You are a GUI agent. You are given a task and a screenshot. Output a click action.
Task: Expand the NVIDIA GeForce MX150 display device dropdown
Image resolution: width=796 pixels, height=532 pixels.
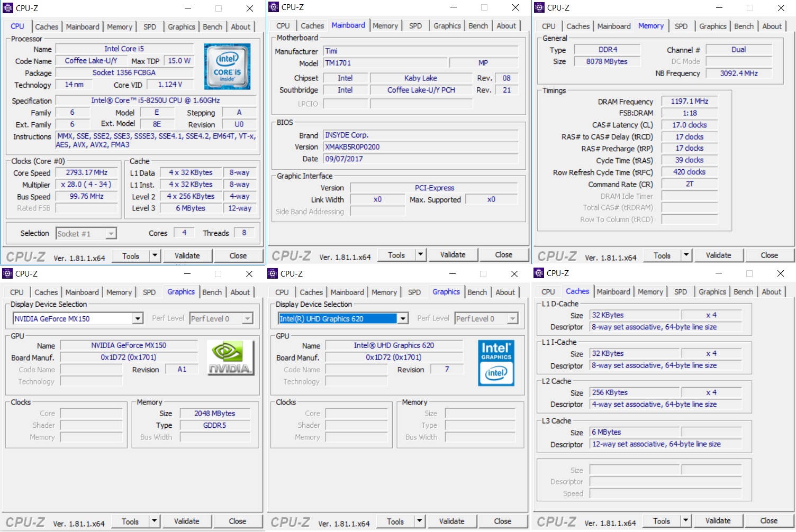(x=138, y=318)
